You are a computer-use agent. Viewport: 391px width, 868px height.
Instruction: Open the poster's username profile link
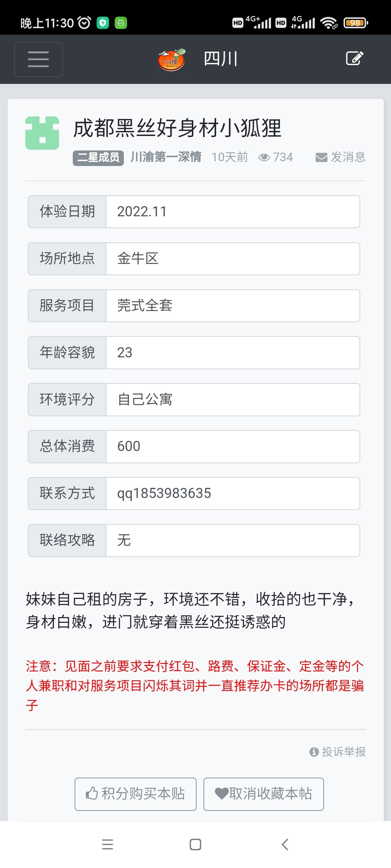pos(166,157)
